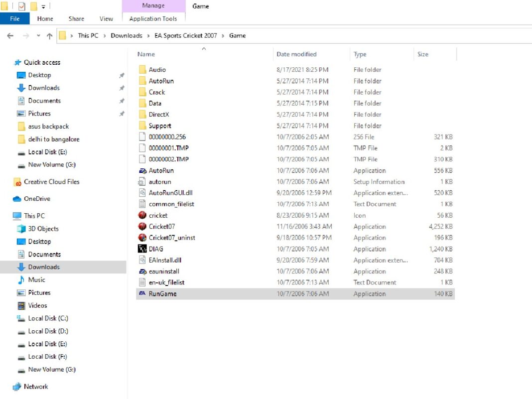Open the recent locations dropdown arrow
This screenshot has height=399, width=532.
pos(38,36)
